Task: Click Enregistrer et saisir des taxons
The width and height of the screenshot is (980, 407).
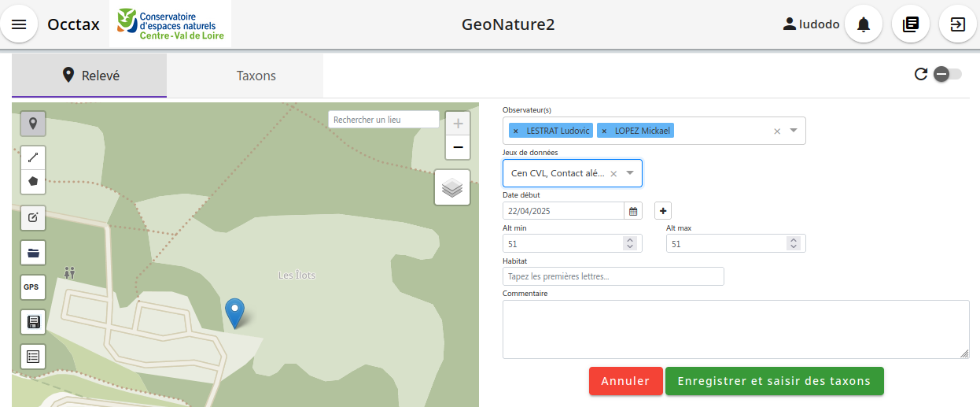Action: point(774,381)
